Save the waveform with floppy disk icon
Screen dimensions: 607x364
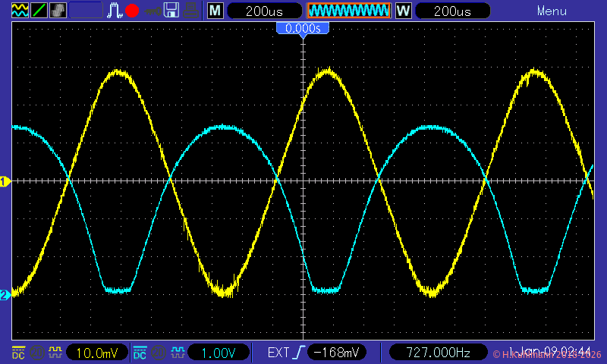(x=172, y=11)
